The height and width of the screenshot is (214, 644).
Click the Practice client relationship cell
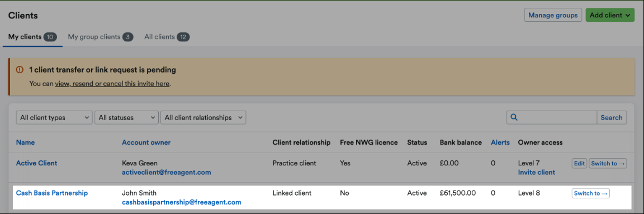pos(295,163)
